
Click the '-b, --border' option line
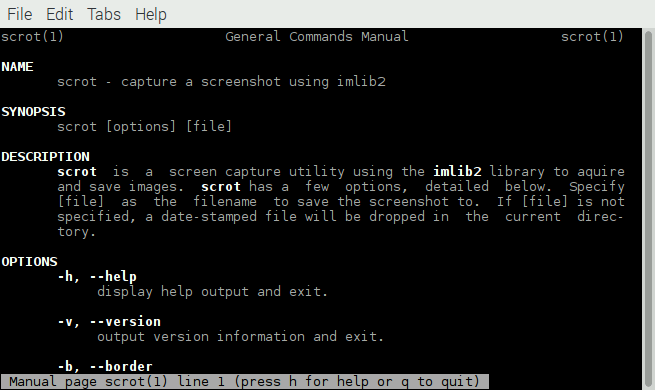[x=105, y=366]
